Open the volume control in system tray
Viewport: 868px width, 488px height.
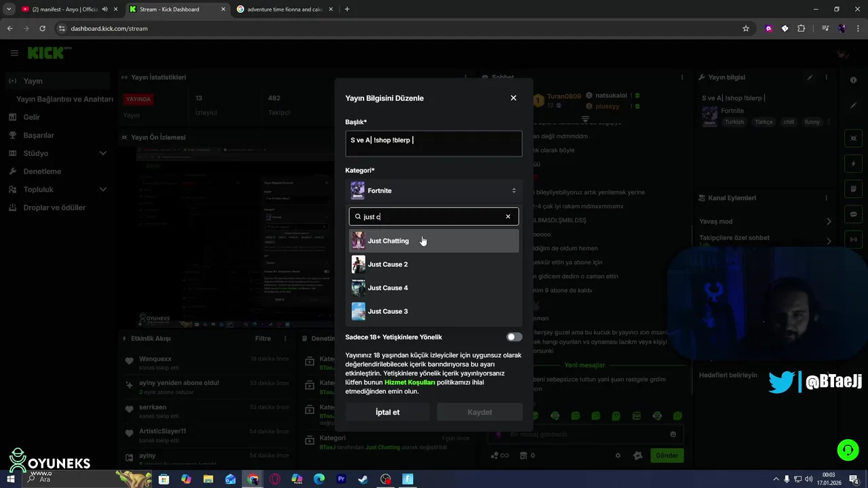(x=809, y=479)
